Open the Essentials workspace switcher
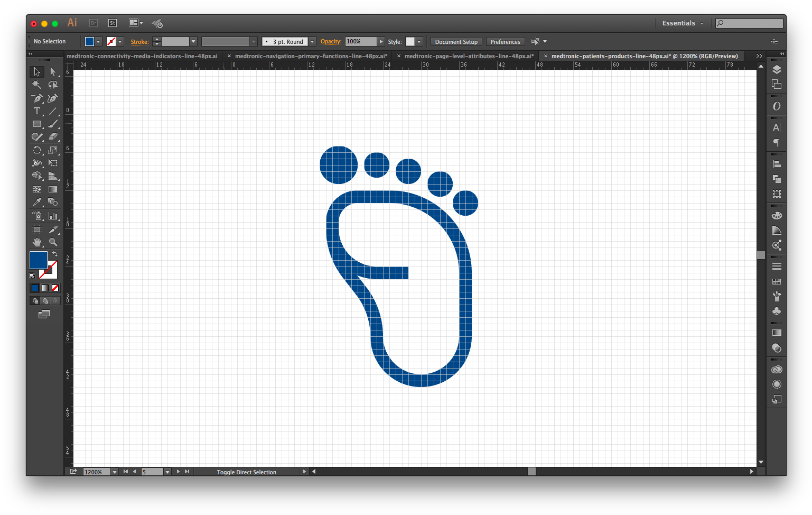This screenshot has height=515, width=812. (x=682, y=23)
